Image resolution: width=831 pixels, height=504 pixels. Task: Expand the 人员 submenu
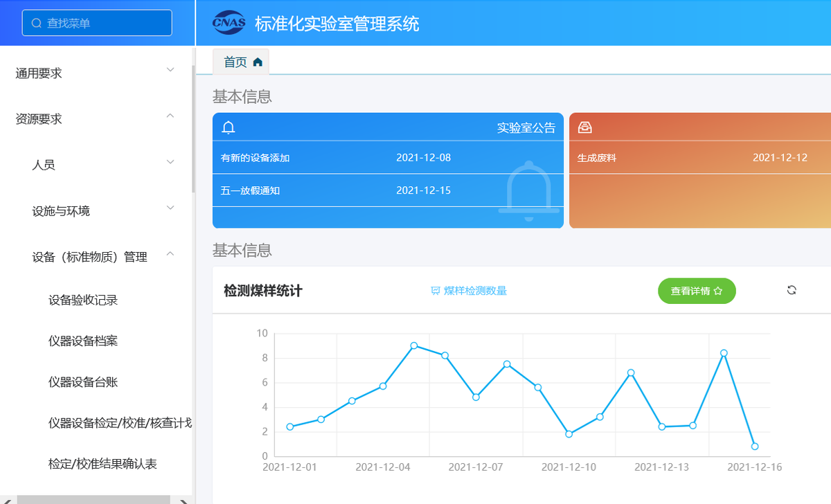(x=104, y=165)
